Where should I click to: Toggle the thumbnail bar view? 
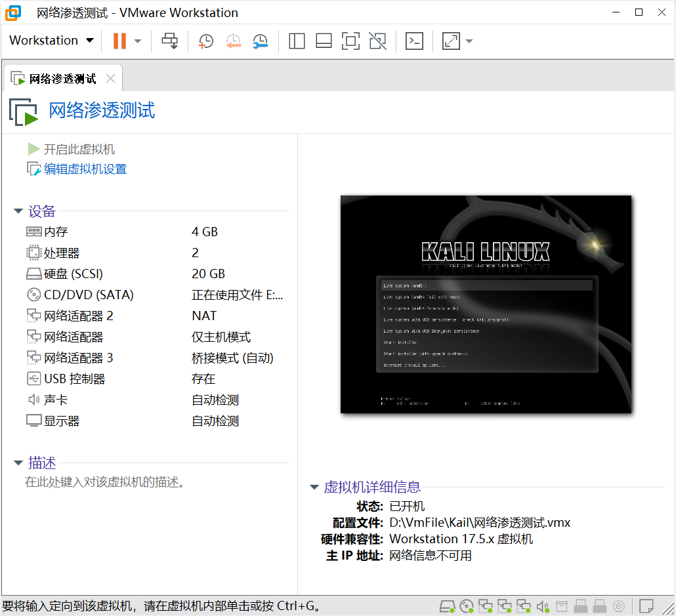[324, 41]
